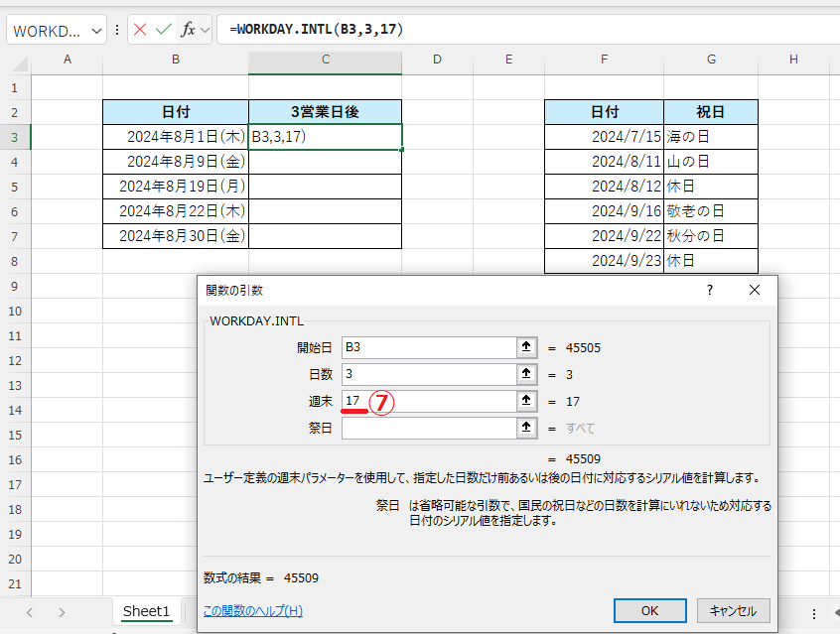Image resolution: width=840 pixels, height=634 pixels.
Task: Focus the empty 祭日 input field
Action: [429, 428]
